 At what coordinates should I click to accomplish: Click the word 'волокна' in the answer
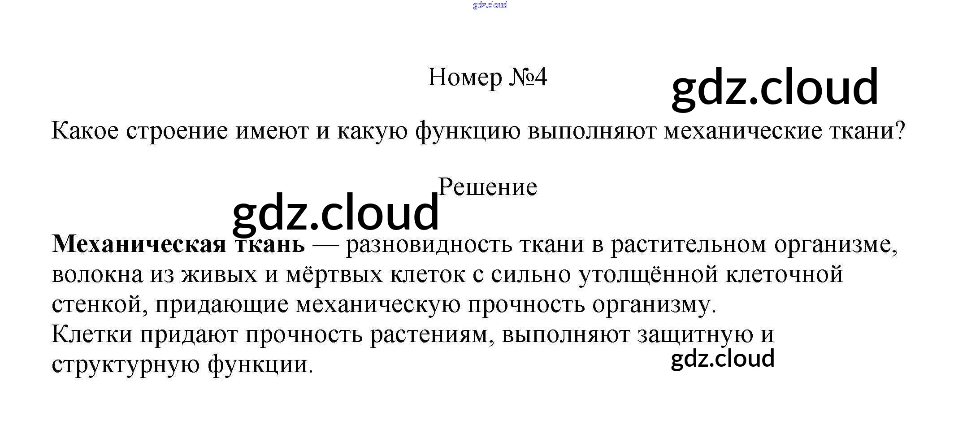[x=97, y=274]
